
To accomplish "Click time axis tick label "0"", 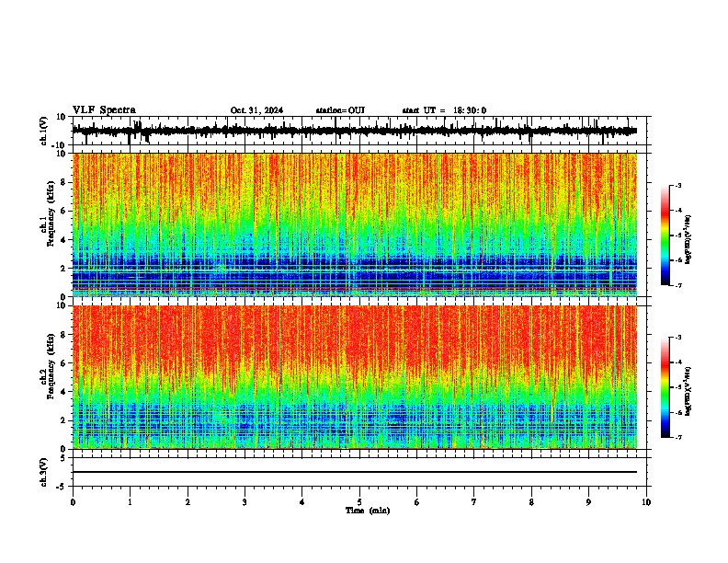I will pos(73,502).
